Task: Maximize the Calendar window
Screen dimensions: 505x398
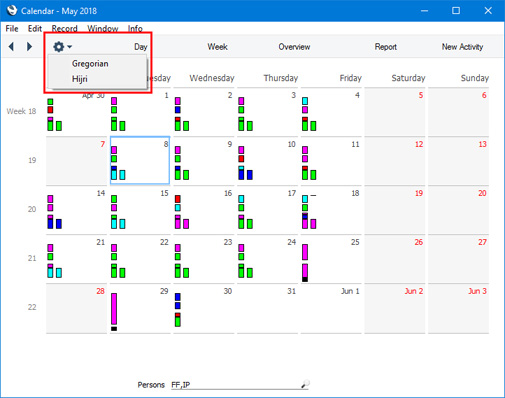Action: tap(456, 11)
